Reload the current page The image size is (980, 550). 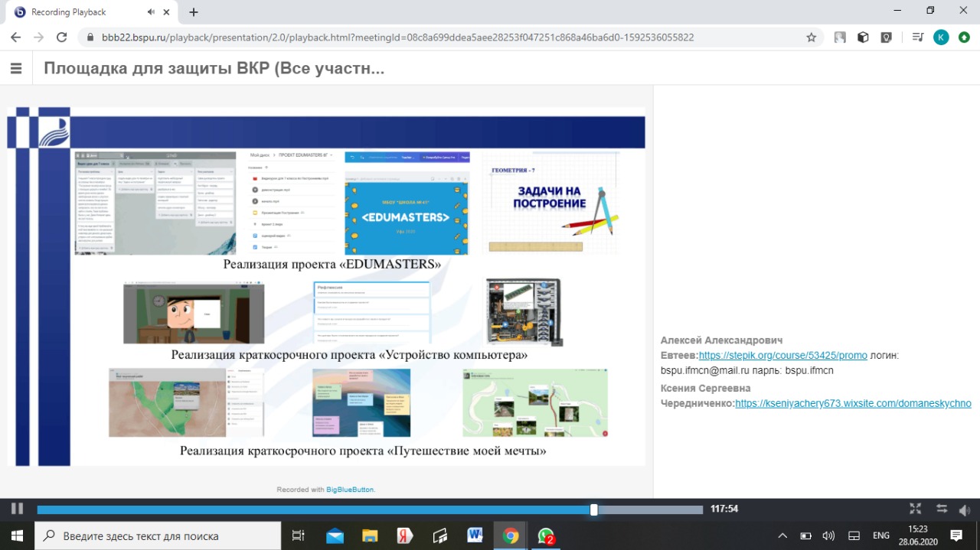(x=62, y=37)
